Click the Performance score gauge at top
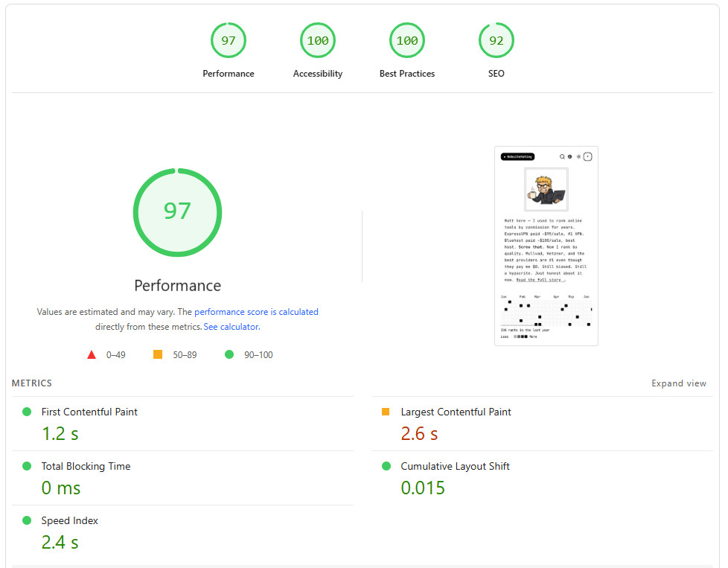The width and height of the screenshot is (728, 568). [x=228, y=41]
